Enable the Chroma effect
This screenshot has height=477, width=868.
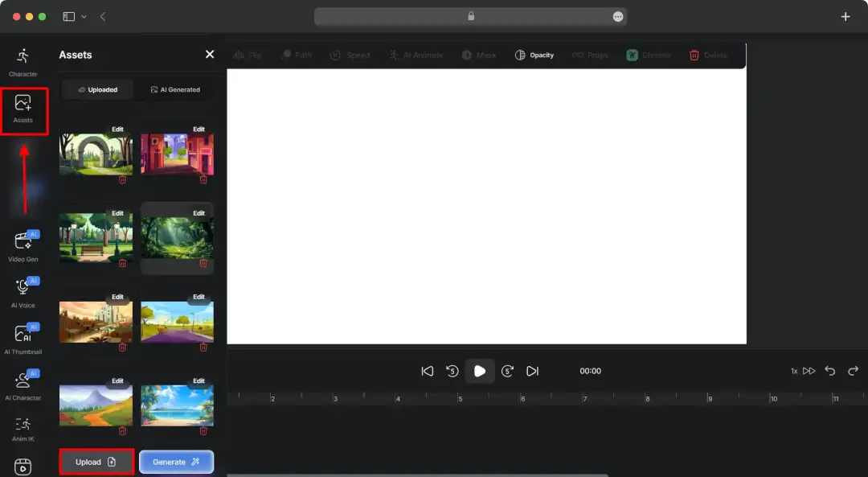649,55
